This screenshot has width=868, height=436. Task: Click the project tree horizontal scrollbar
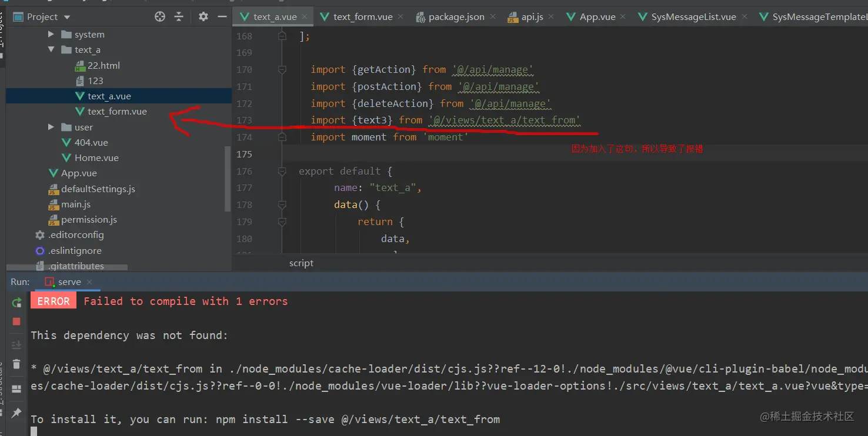click(x=66, y=267)
